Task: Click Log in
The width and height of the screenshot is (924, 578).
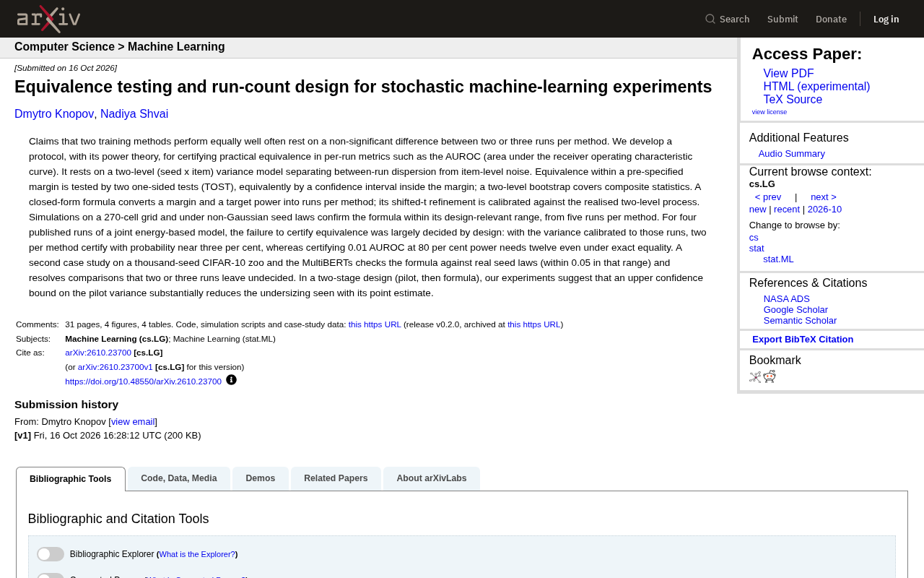Action: (886, 19)
